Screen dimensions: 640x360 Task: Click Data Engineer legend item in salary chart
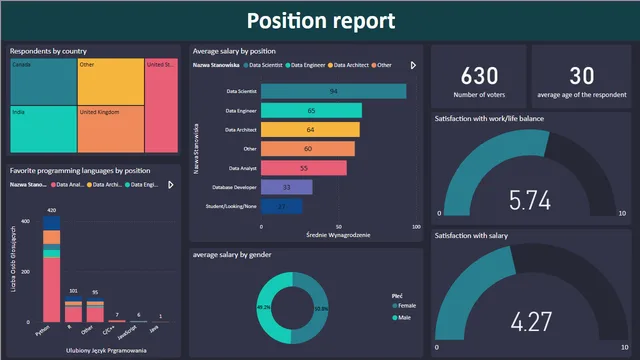click(x=305, y=65)
